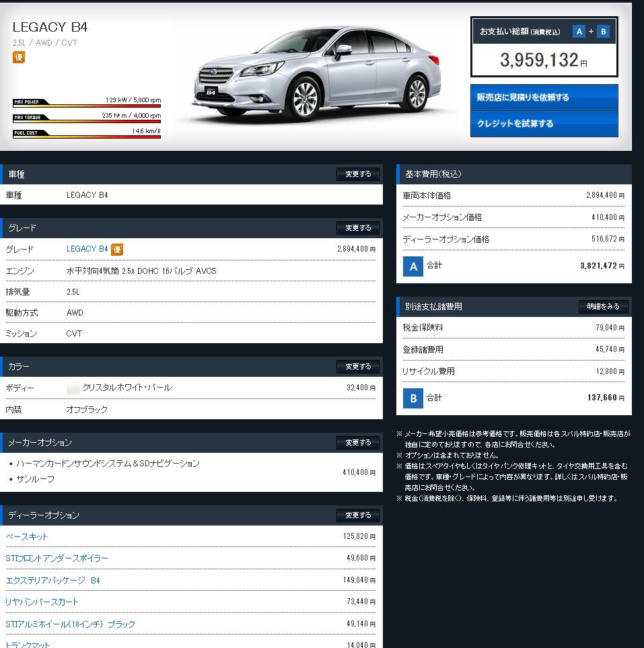Open the STIアルミホイール(18インチ) ブラック link
Viewport: 644px width, 648px height.
(70, 624)
